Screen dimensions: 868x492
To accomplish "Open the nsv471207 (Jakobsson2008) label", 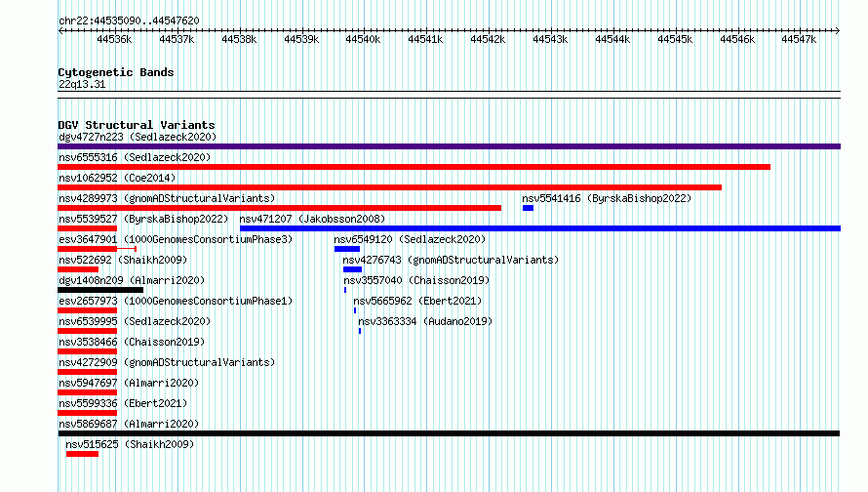I will click(312, 219).
